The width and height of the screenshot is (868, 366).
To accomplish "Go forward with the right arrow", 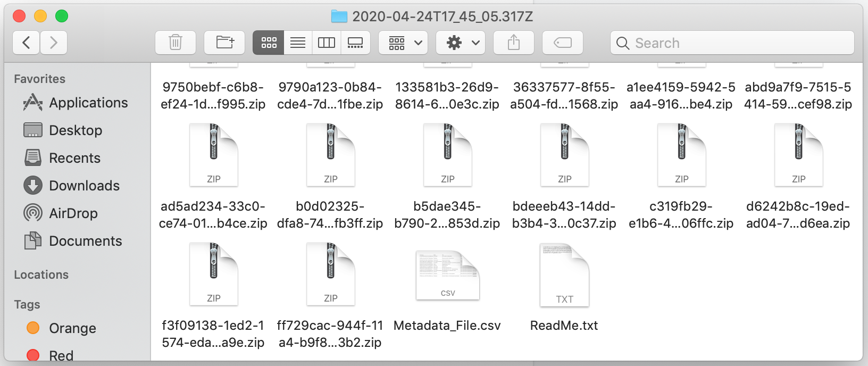I will [54, 43].
